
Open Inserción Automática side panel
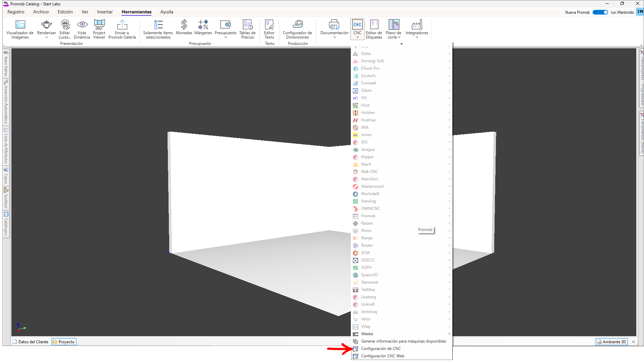[x=6, y=102]
